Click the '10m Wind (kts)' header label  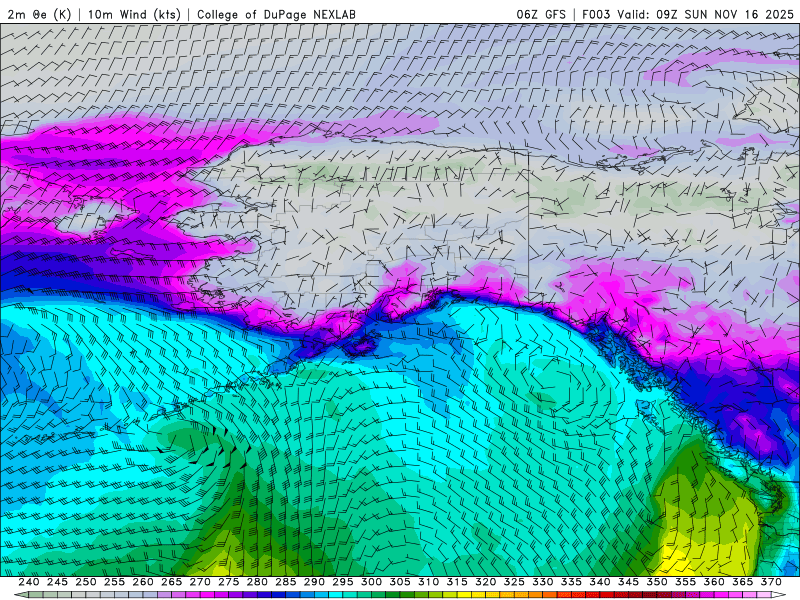point(135,15)
